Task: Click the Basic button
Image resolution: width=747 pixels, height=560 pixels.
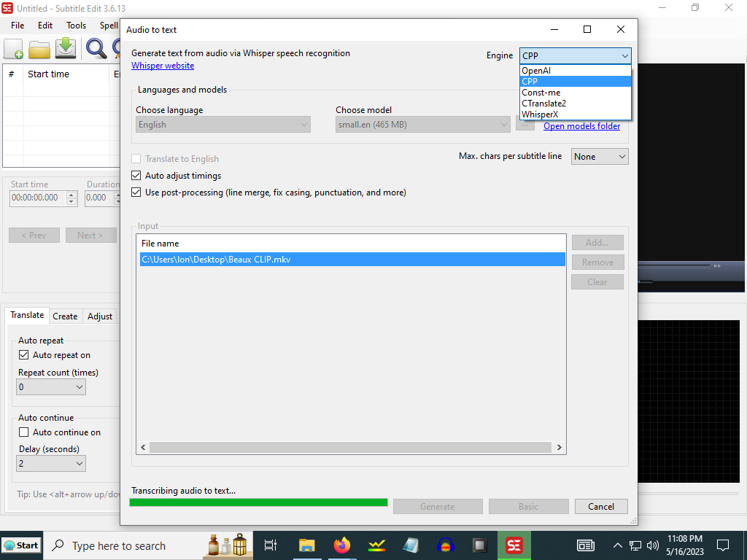Action: coord(528,507)
